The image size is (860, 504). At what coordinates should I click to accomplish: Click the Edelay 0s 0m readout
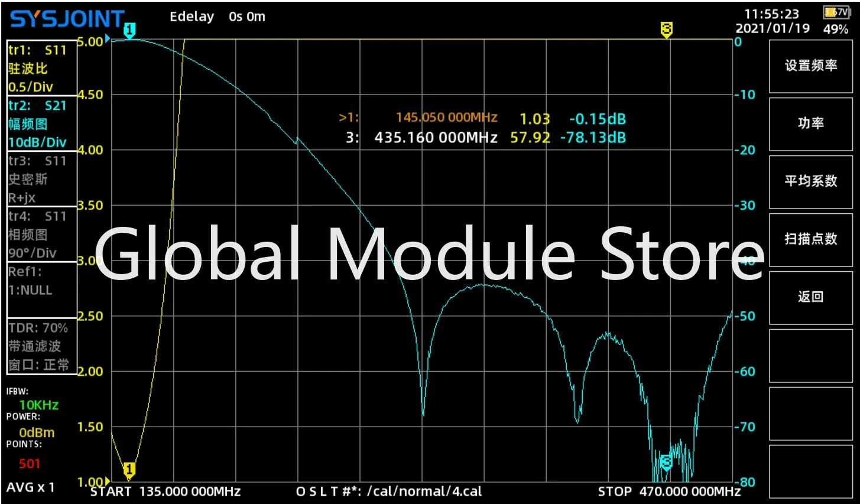coord(218,17)
